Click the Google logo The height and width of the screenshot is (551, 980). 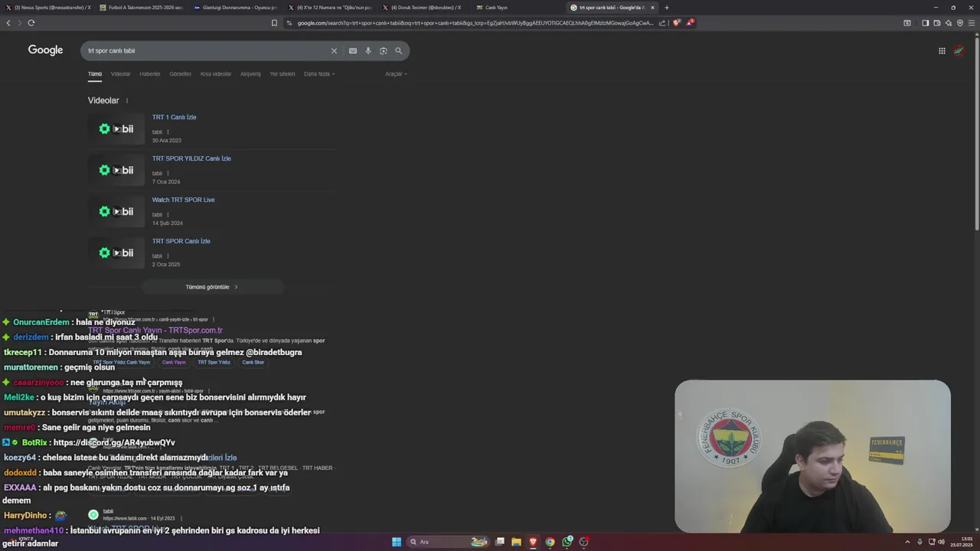[45, 50]
